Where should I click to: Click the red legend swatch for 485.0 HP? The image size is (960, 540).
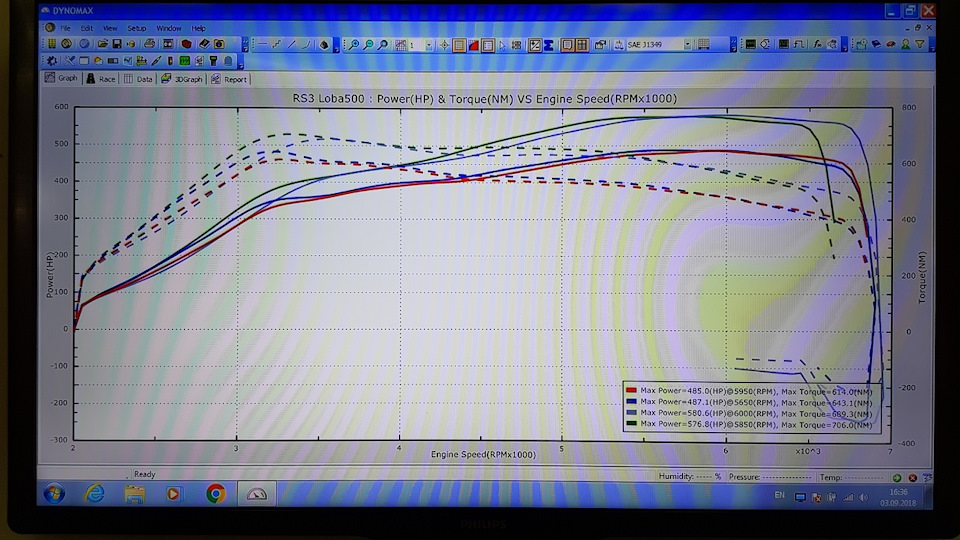point(631,390)
